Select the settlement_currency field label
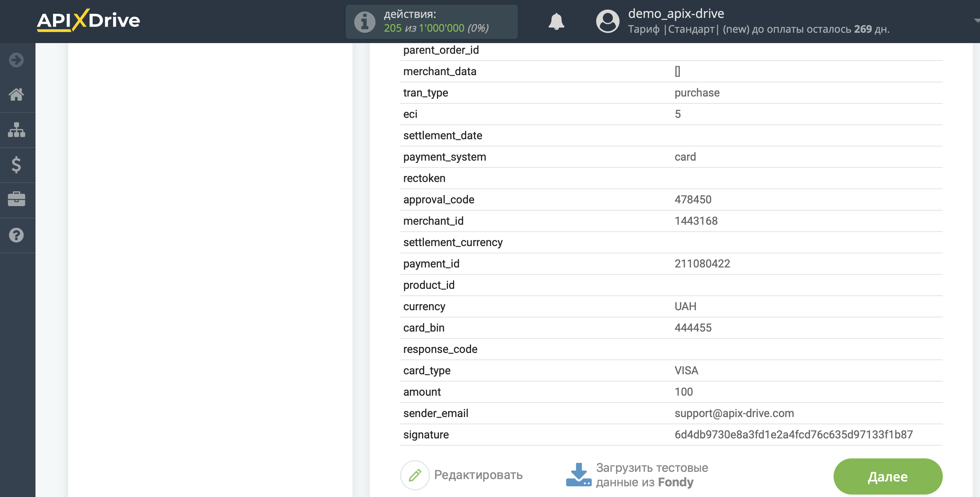Image resolution: width=980 pixels, height=497 pixels. coord(453,242)
